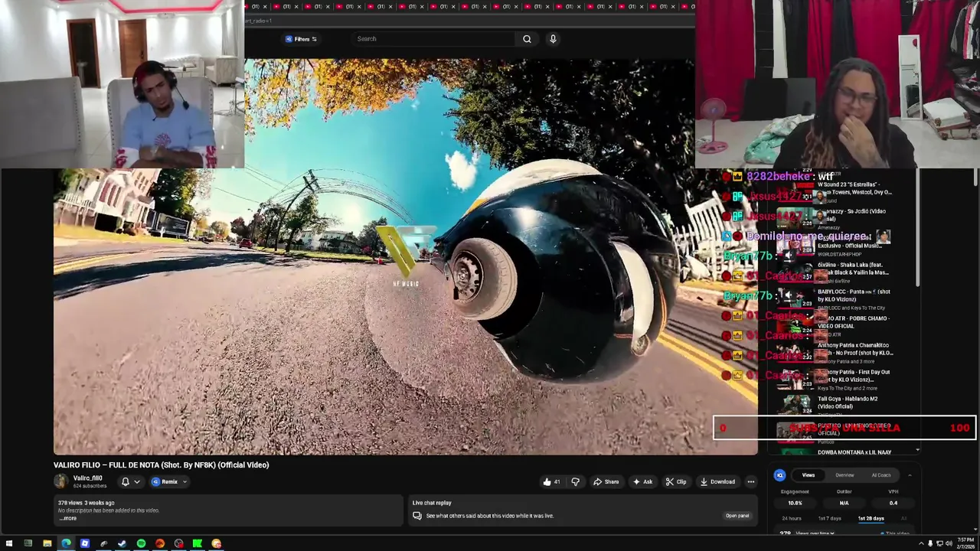The height and width of the screenshot is (551, 980).
Task: Click the live chat replay bubble icon
Action: tap(417, 516)
